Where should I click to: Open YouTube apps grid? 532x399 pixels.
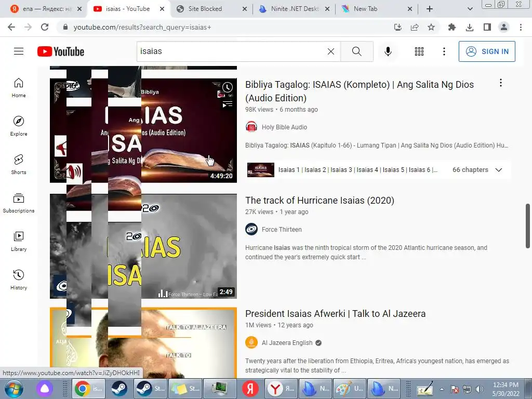coord(419,51)
